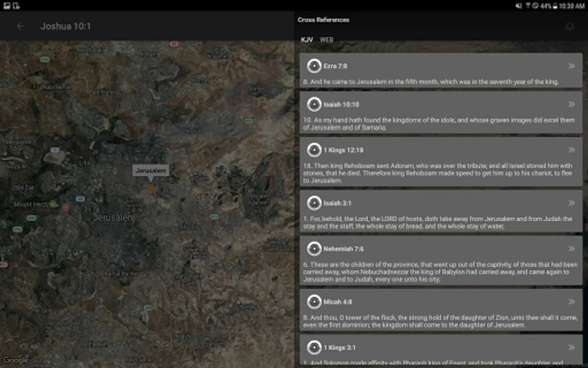Click the Joshua 10:1 title in the header
Screen dimensions: 588x368
click(x=65, y=26)
